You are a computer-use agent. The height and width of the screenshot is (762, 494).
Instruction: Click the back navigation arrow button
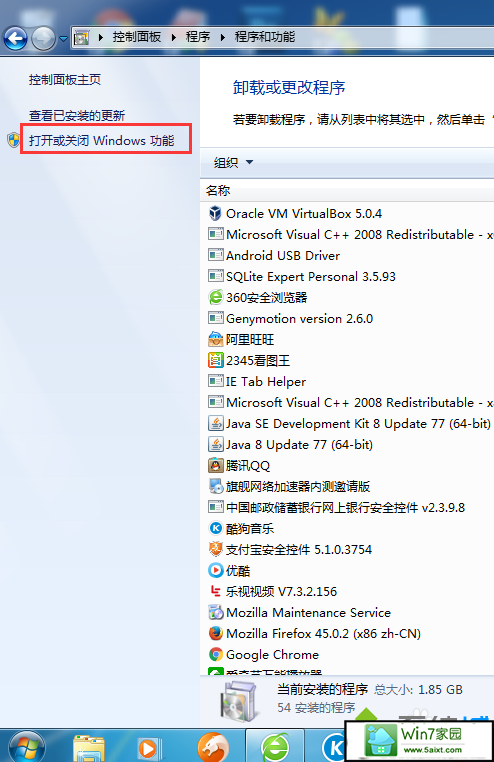(16, 38)
